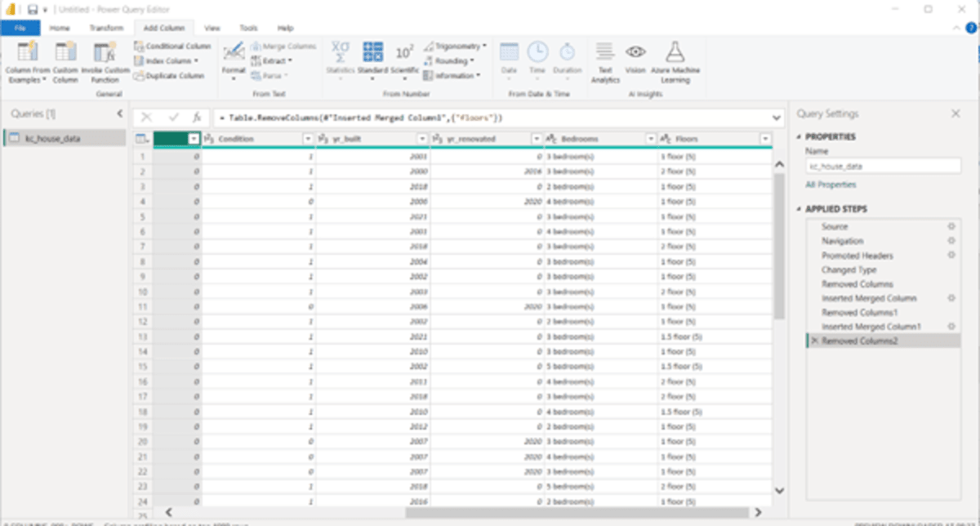This screenshot has height=526, width=980.
Task: Switch to the Home tab
Action: (60, 28)
